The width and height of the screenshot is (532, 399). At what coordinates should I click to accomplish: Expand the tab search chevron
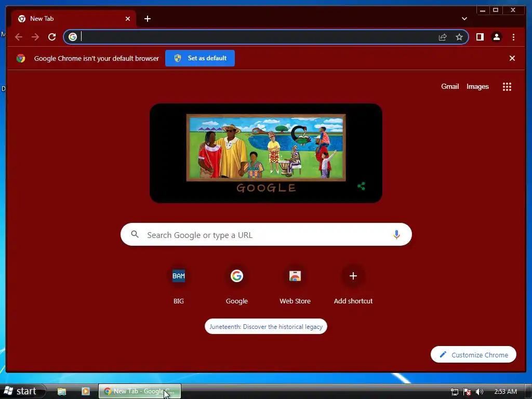[464, 19]
